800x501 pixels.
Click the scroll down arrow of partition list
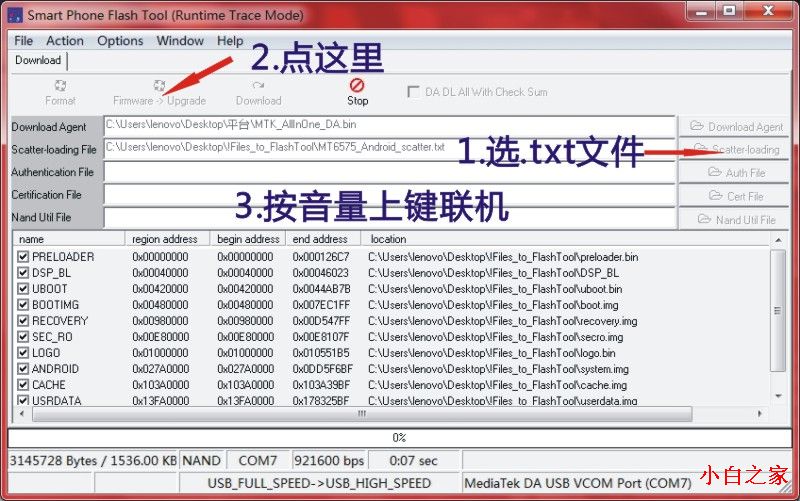778,396
